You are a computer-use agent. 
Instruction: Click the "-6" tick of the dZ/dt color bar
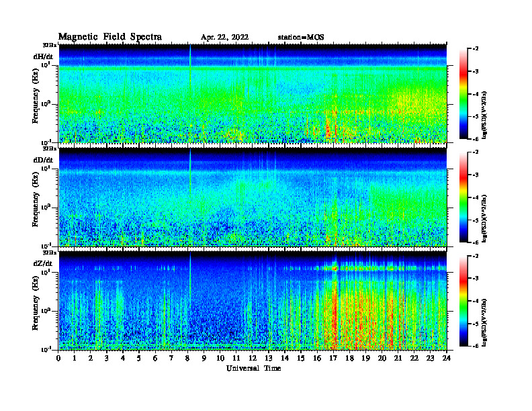(x=476, y=346)
